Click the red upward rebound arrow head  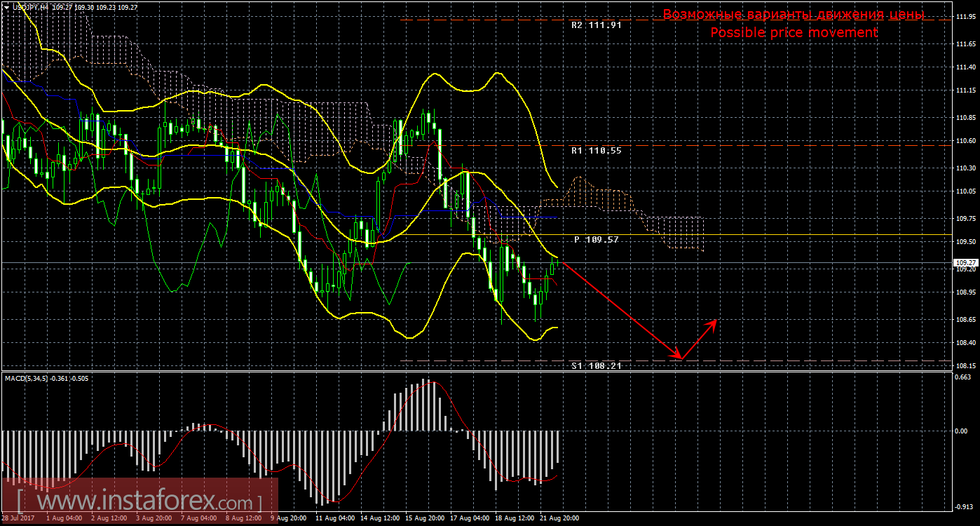[714, 322]
